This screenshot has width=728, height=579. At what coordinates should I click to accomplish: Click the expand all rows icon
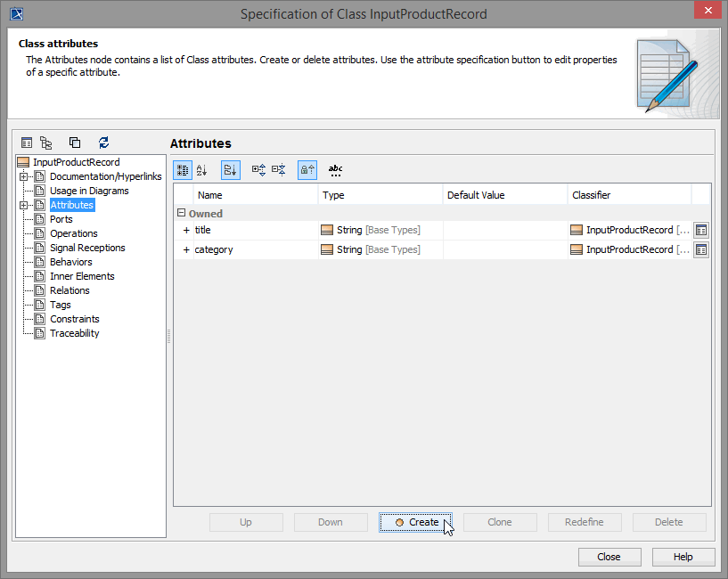coord(259,169)
